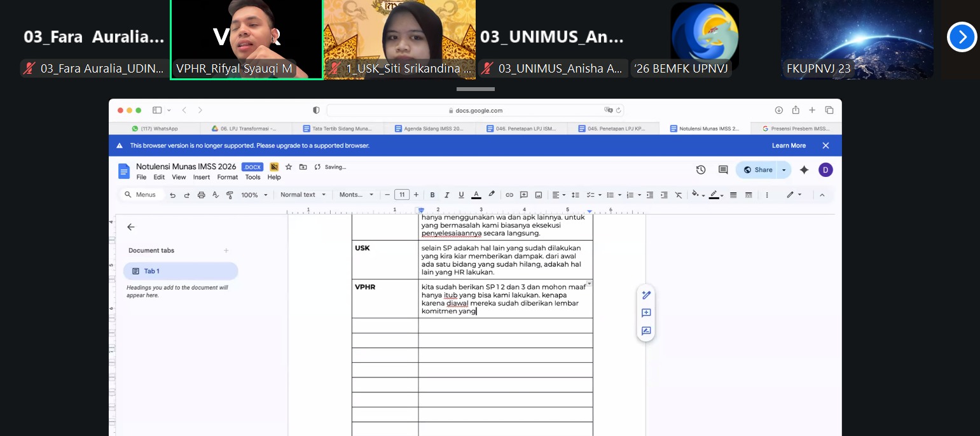The height and width of the screenshot is (436, 980).
Task: Switch to the Presensi Presbem IMSS tab
Action: [796, 129]
